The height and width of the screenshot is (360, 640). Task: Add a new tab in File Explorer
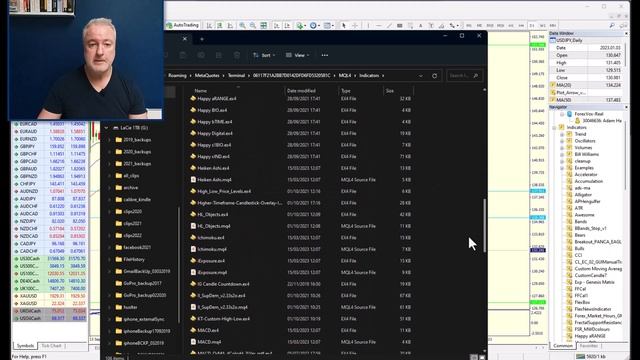point(202,39)
